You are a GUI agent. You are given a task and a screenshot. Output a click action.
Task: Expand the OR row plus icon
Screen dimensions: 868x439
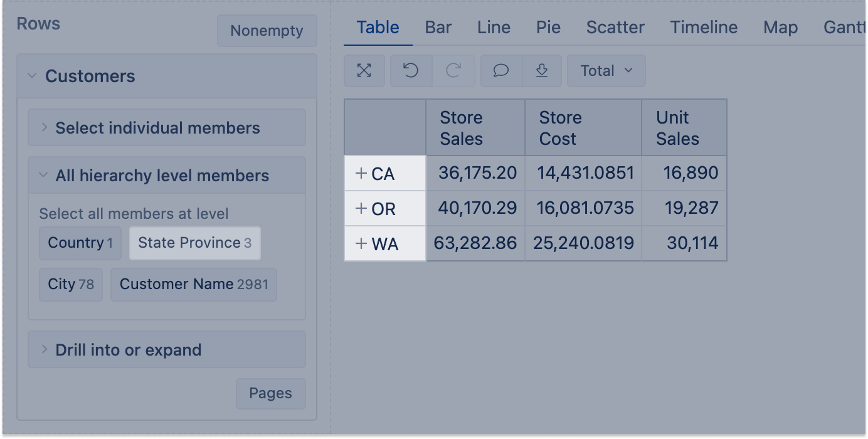point(361,209)
